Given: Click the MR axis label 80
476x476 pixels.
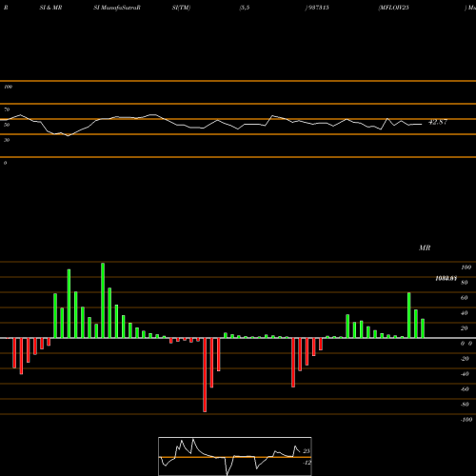Looking at the screenshot, I should (x=465, y=283).
